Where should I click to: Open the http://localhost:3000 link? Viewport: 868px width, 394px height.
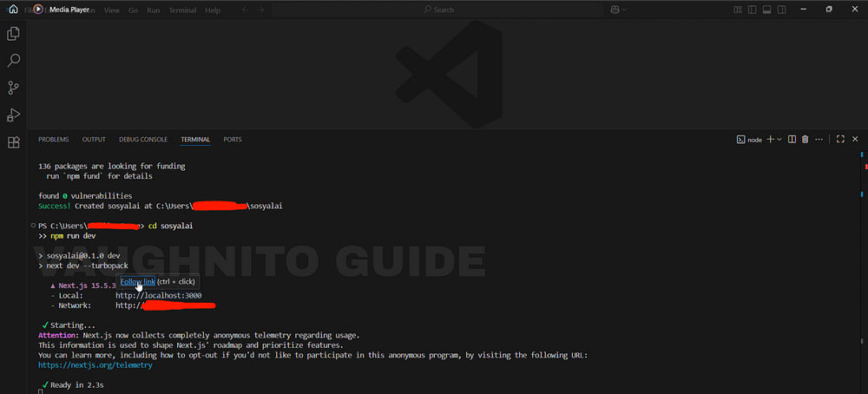coord(158,295)
